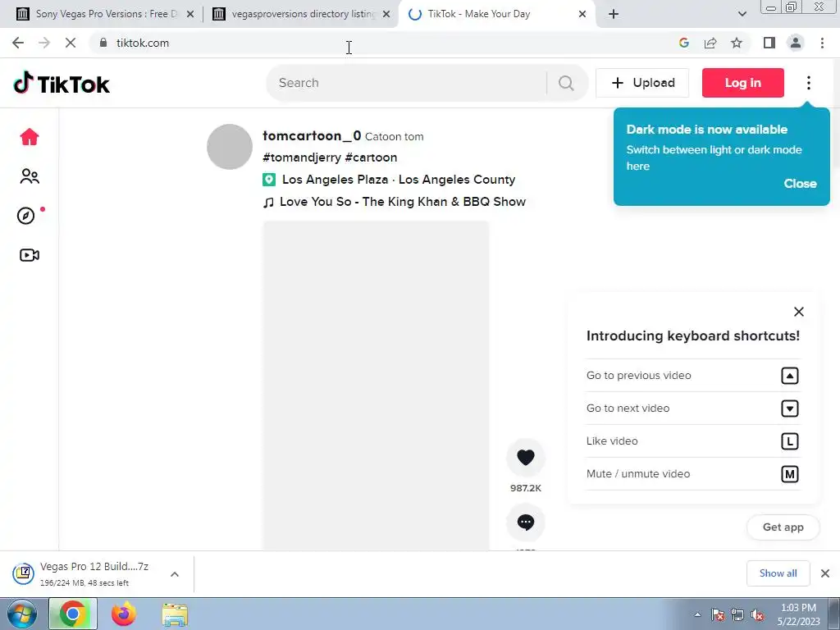Screen dimensions: 840x630
Task: Click the Google icon in address bar
Action: tap(683, 43)
